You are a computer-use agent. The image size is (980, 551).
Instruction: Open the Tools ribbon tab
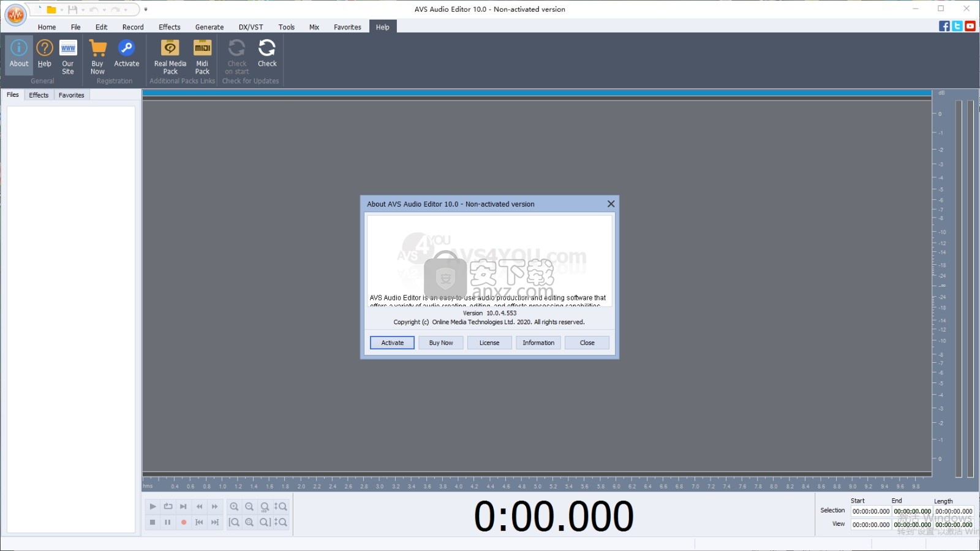pyautogui.click(x=287, y=27)
